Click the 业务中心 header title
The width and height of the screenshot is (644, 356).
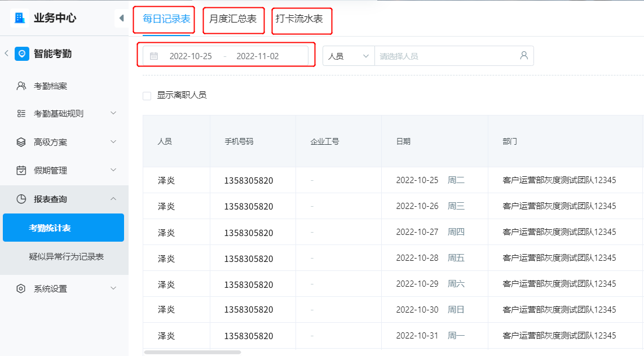[x=55, y=18]
